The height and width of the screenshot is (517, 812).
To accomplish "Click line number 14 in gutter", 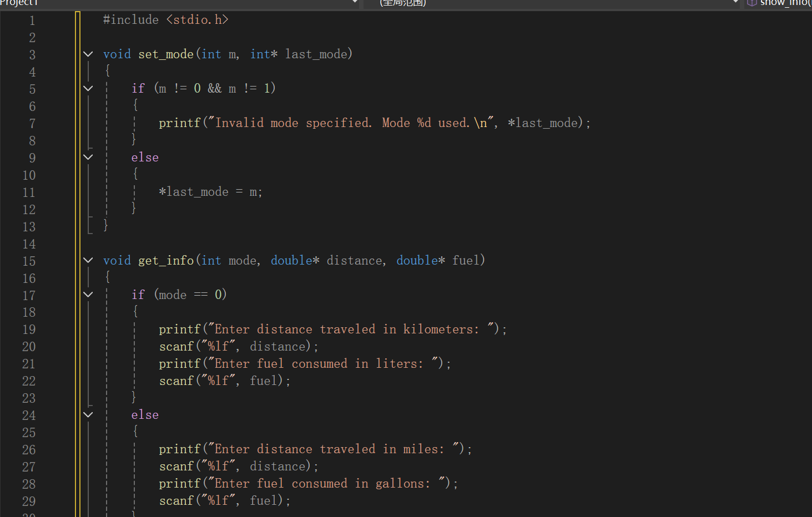I will [x=29, y=244].
